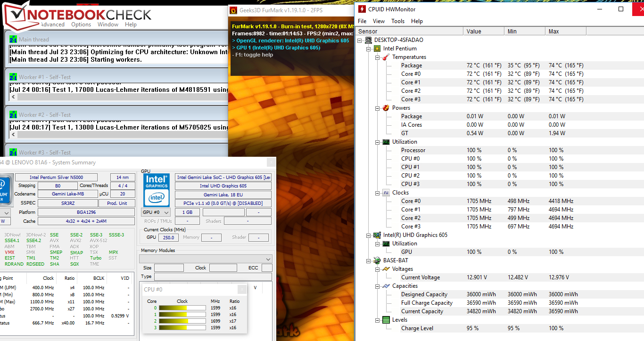
Task: Click the graphics card icon beside Intel(R) UHD Graphics 605
Action: coord(377,235)
